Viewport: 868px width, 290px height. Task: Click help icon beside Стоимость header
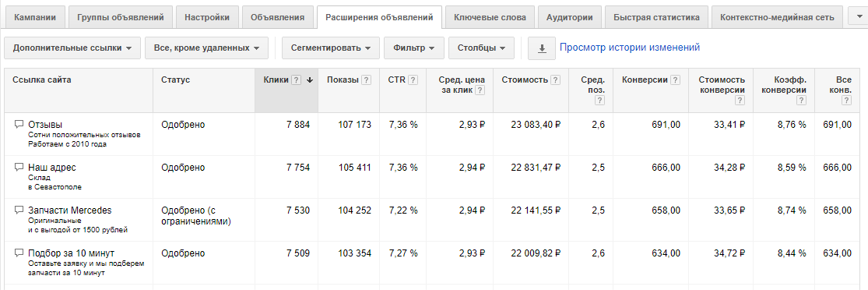pyautogui.click(x=555, y=80)
